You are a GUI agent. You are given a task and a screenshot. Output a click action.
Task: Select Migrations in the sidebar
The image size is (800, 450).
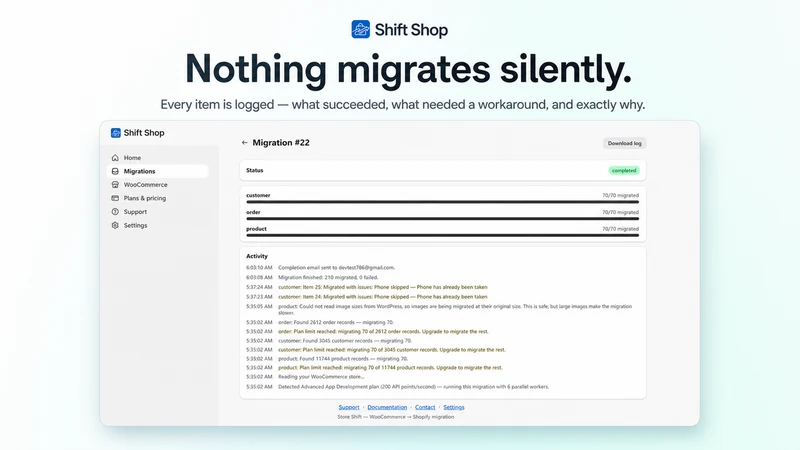pyautogui.click(x=158, y=171)
